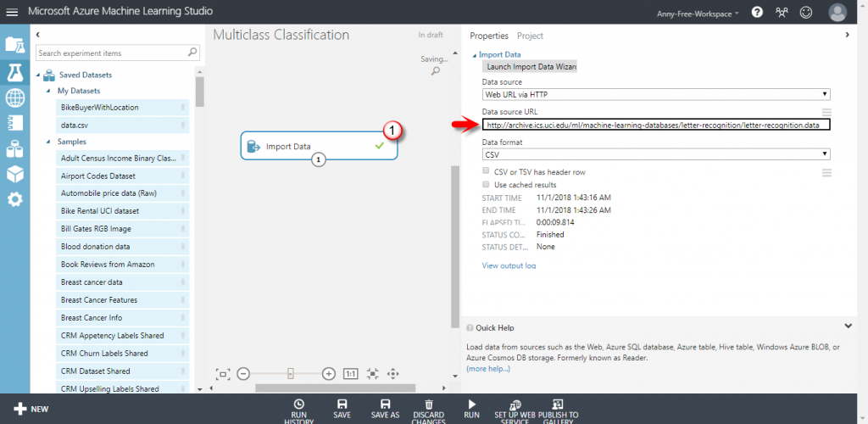This screenshot has height=424, width=868.
Task: Open the Projects sidebar icon
Action: click(14, 46)
